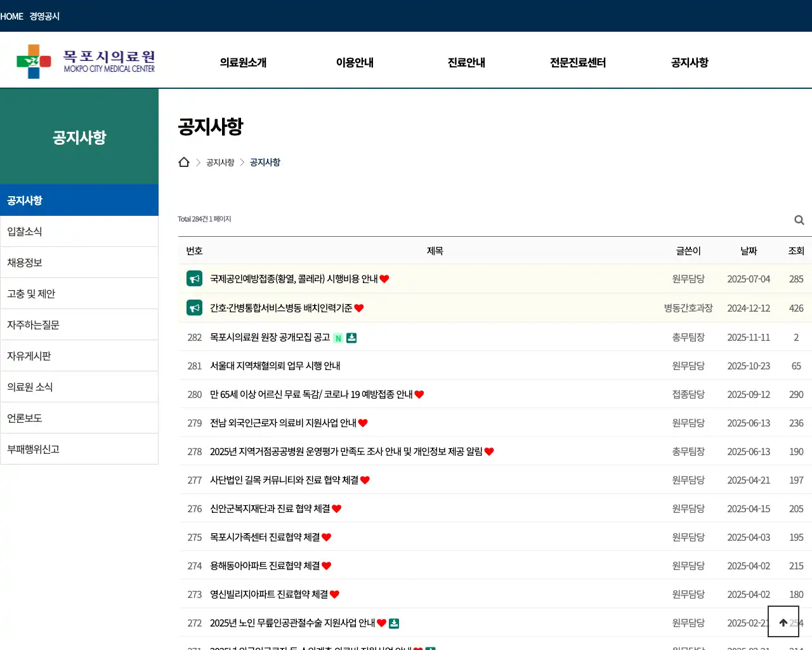The width and height of the screenshot is (812, 650).
Task: Click the 경영공시 link in top bar
Action: point(44,17)
